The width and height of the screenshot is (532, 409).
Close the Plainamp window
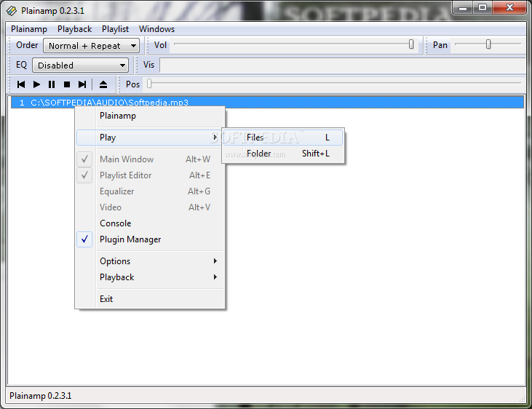pos(509,7)
